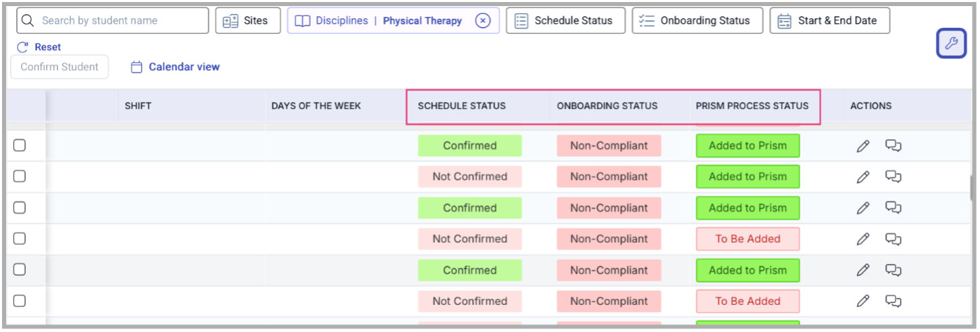This screenshot has height=332, width=980.
Task: Click the pencil icon in the fifth row
Action: [862, 270]
